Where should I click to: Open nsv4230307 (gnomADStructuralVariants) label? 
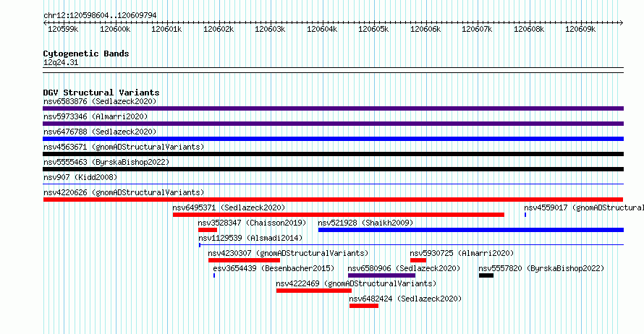tap(288, 253)
